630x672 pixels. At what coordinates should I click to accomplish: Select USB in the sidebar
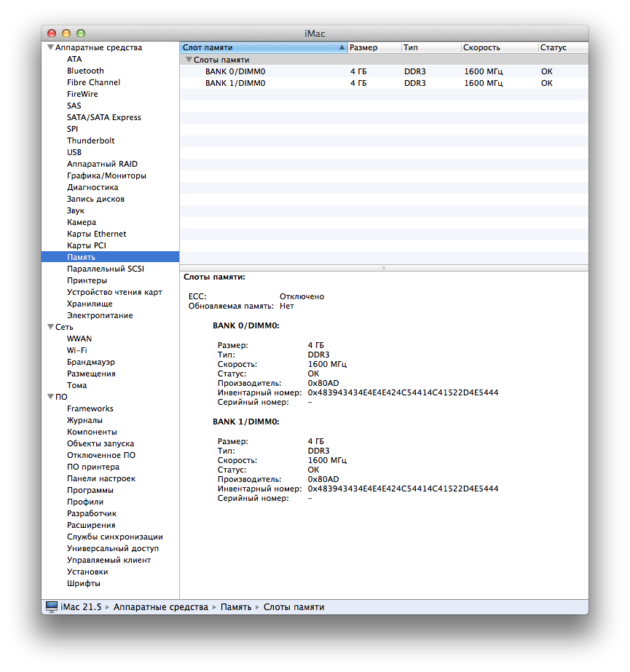(x=74, y=152)
